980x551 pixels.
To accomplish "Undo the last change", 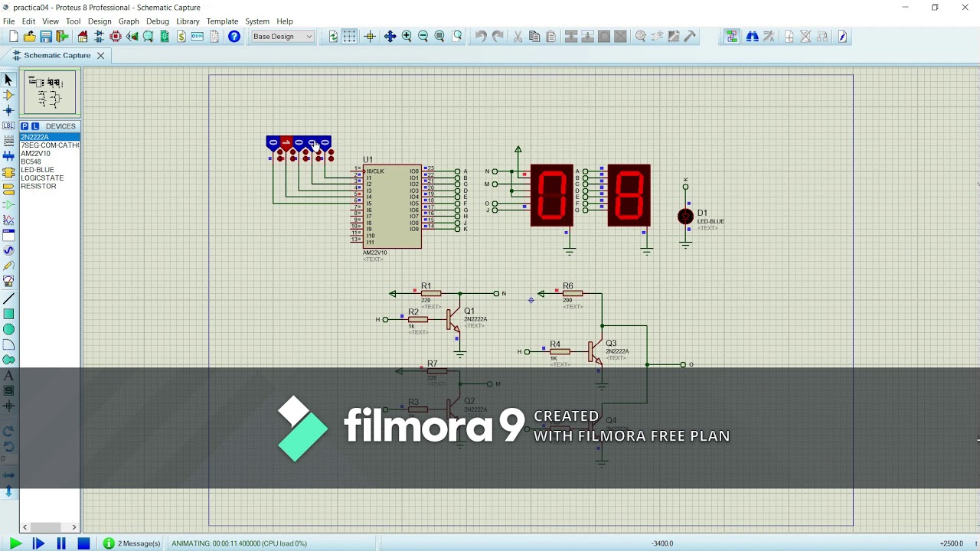I will click(x=481, y=37).
